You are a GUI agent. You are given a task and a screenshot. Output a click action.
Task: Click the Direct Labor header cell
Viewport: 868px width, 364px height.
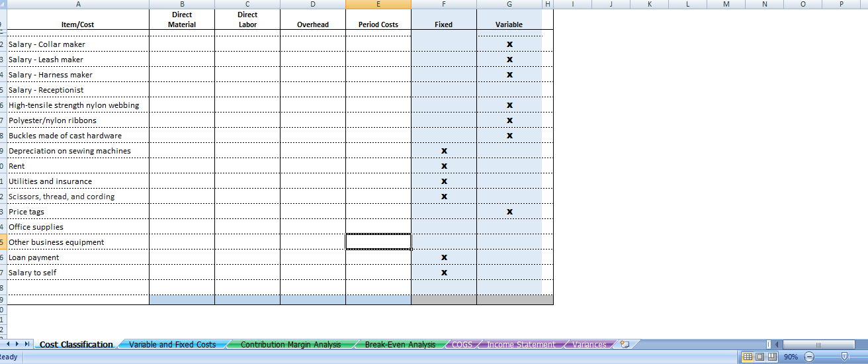247,19
